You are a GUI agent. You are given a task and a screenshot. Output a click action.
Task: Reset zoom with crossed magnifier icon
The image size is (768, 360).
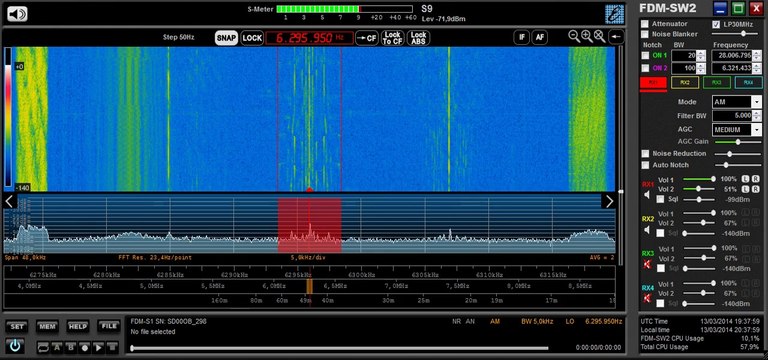tap(599, 35)
